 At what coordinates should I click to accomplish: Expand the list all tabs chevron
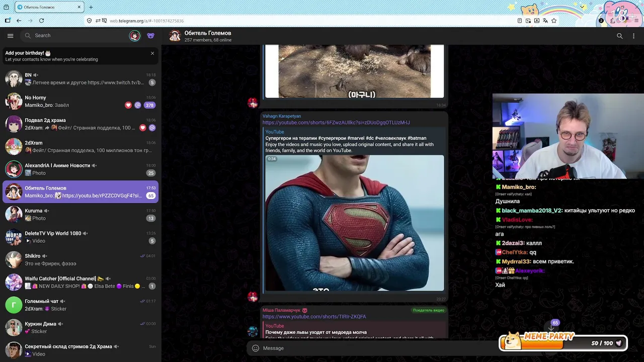pyautogui.click(x=583, y=7)
